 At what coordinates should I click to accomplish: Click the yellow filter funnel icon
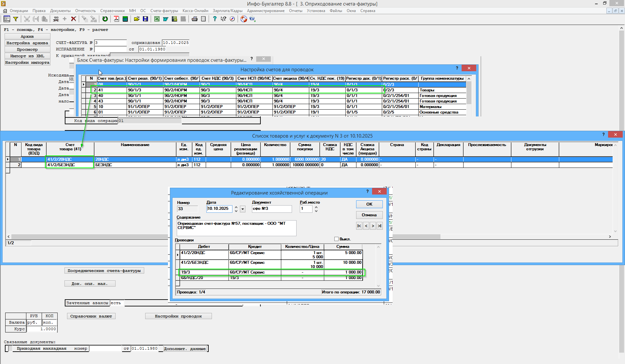(15, 19)
